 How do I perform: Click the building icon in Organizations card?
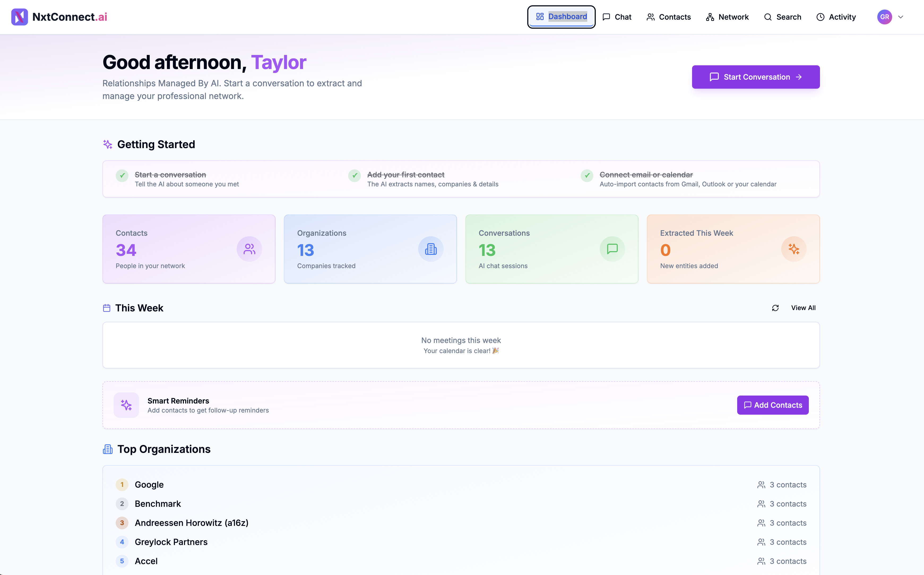(x=431, y=249)
